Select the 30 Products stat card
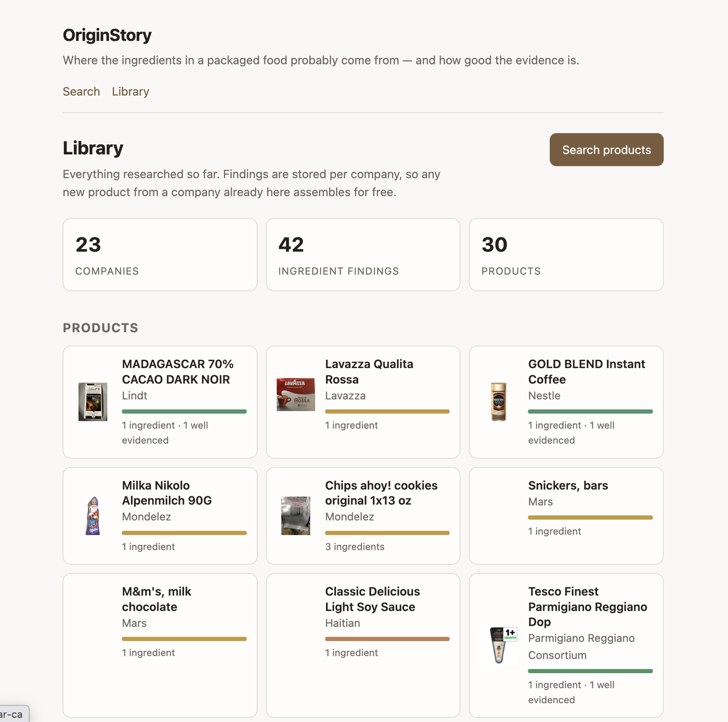Viewport: 728px width, 722px height. 566,255
